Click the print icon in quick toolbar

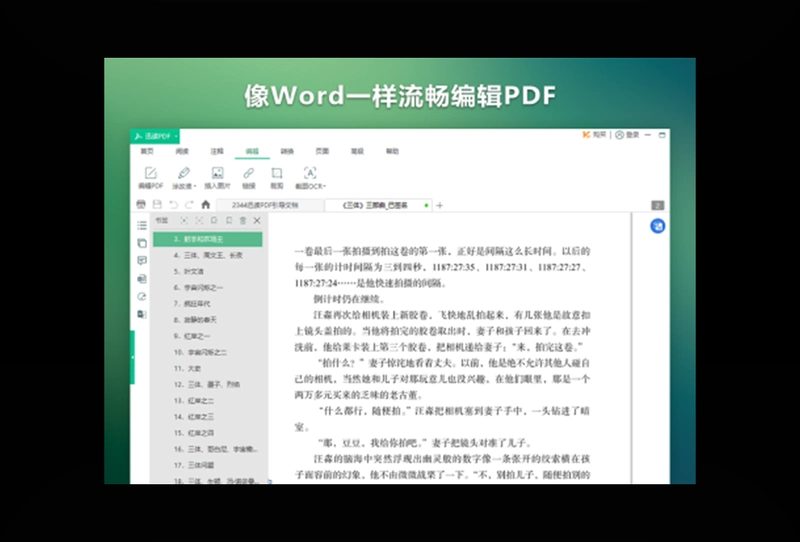[141, 205]
